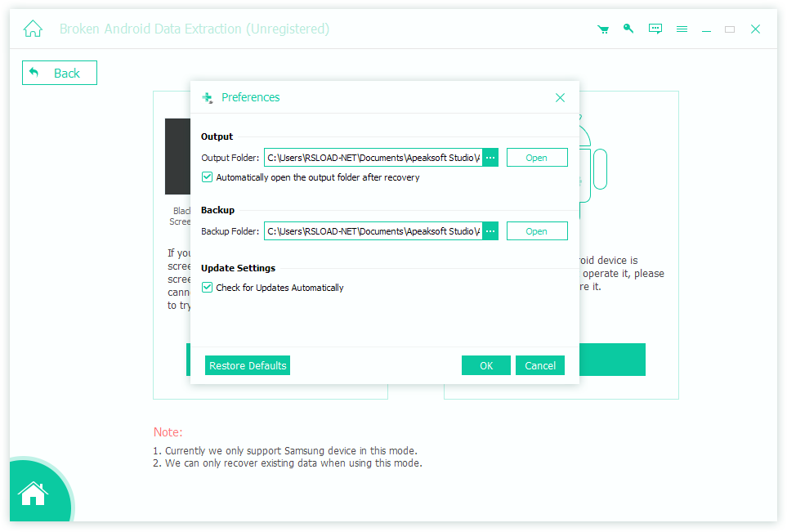Click into the Backup Folder path field

click(x=373, y=231)
